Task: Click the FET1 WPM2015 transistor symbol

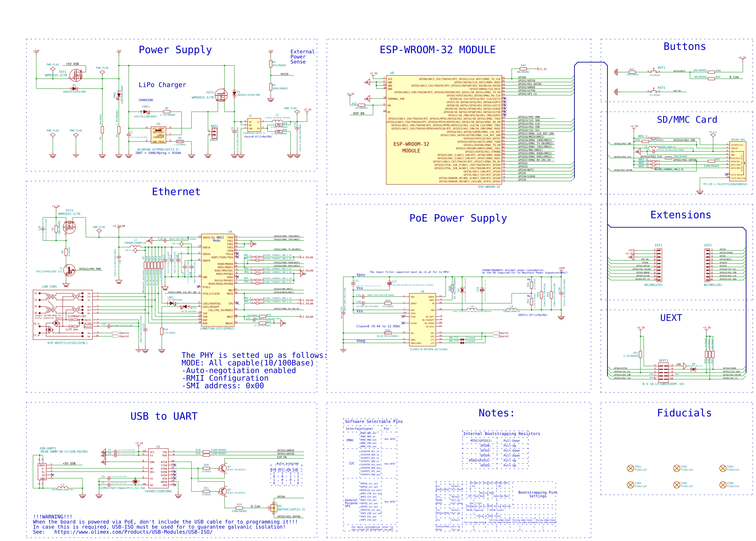Action: click(76, 76)
